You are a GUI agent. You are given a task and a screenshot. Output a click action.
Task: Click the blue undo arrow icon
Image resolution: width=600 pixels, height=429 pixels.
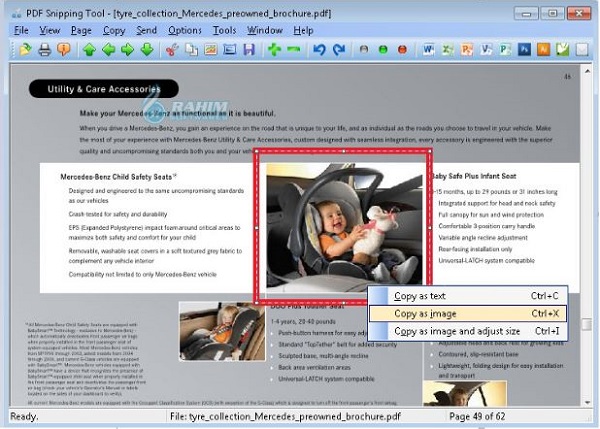point(319,50)
